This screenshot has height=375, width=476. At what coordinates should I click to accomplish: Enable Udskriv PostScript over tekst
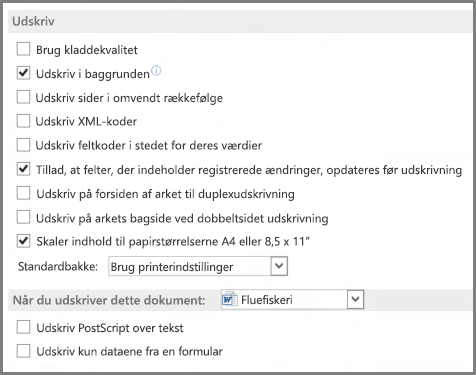(23, 327)
